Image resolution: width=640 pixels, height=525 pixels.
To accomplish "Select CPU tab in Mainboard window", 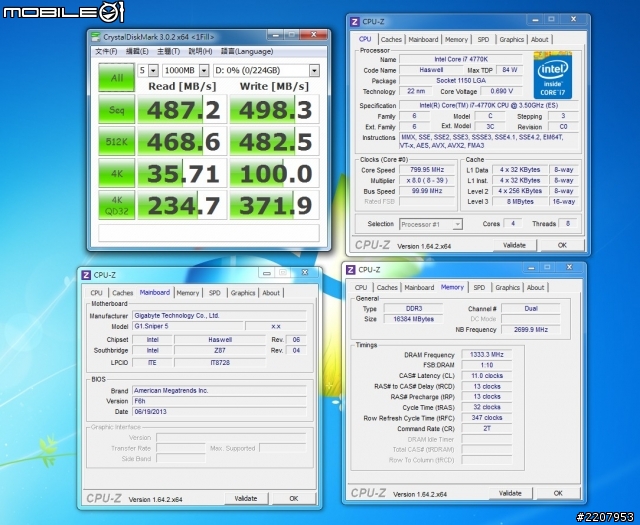I will [96, 293].
